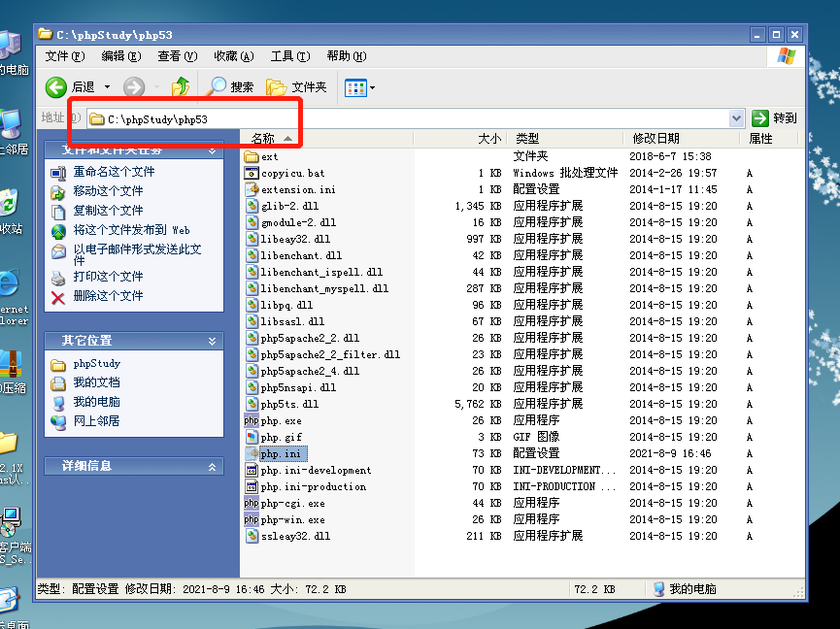Collapse the file and folder tasks panel
Viewport: 840px width, 629px height.
click(212, 151)
